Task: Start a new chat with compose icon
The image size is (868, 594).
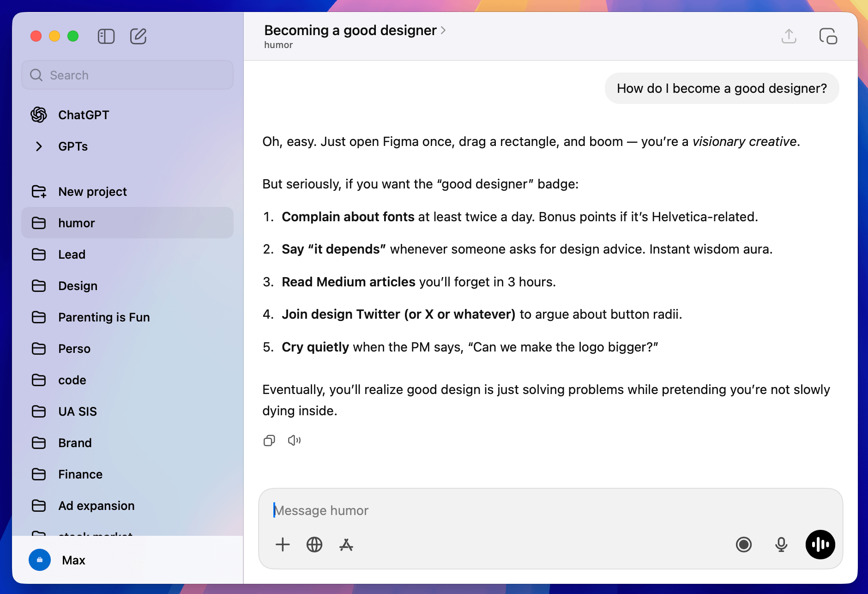Action: coord(138,36)
